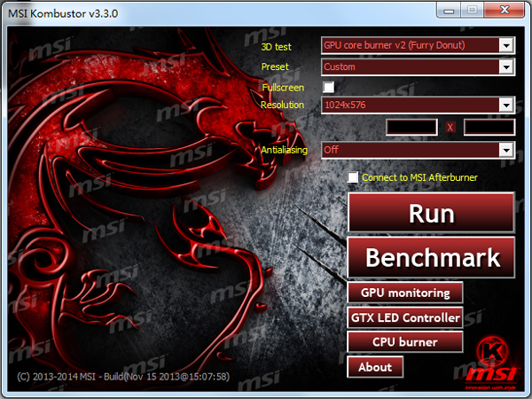Open GPU monitoring

pos(405,293)
